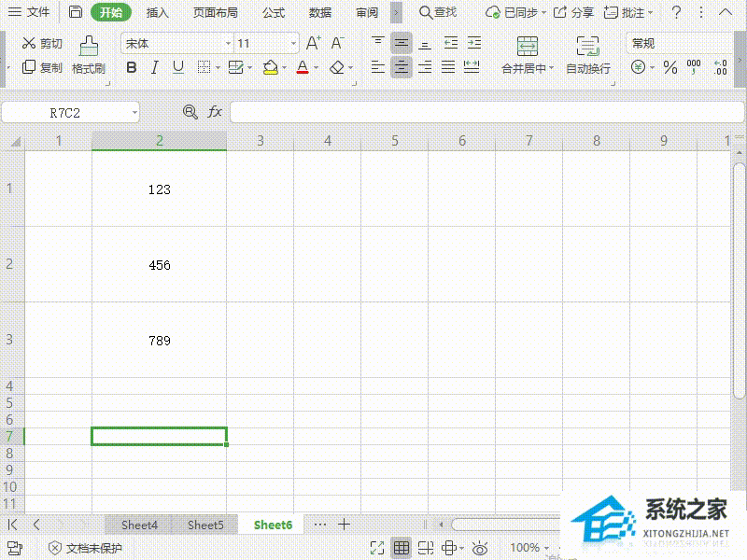Click the 文档未保护 status button

[85, 548]
